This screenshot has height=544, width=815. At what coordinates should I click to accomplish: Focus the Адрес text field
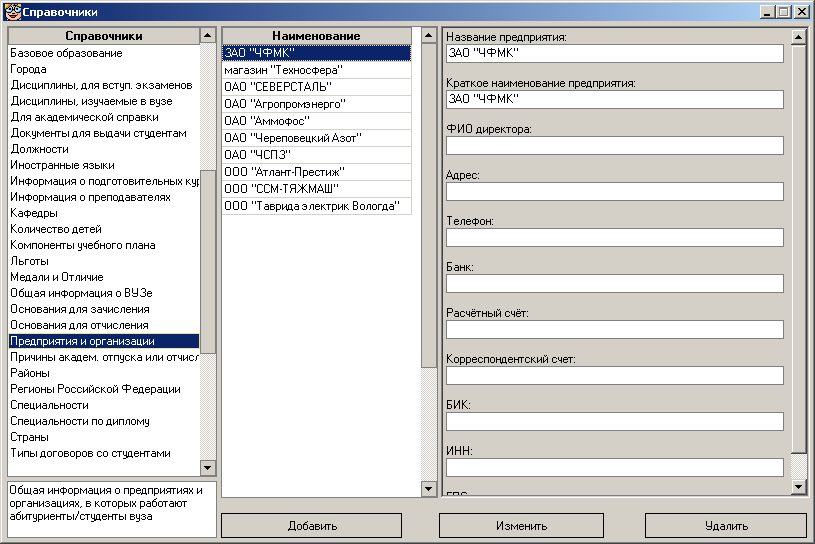tap(614, 192)
